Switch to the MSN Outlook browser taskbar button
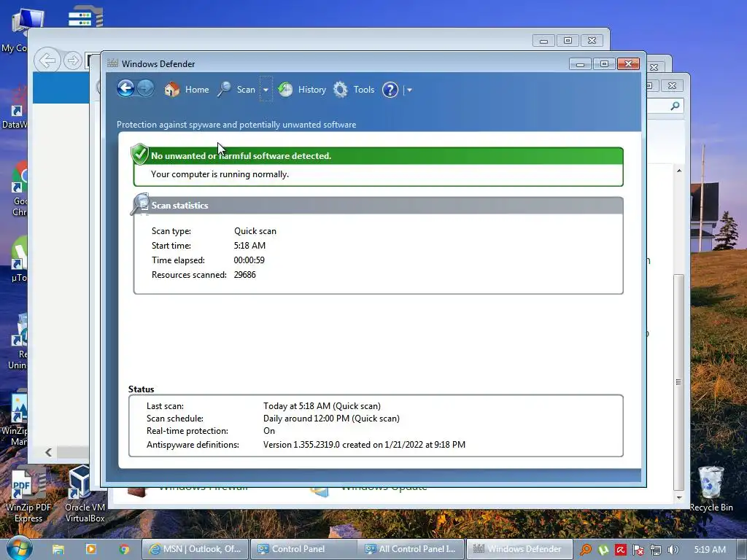The height and width of the screenshot is (560, 747). [196, 549]
